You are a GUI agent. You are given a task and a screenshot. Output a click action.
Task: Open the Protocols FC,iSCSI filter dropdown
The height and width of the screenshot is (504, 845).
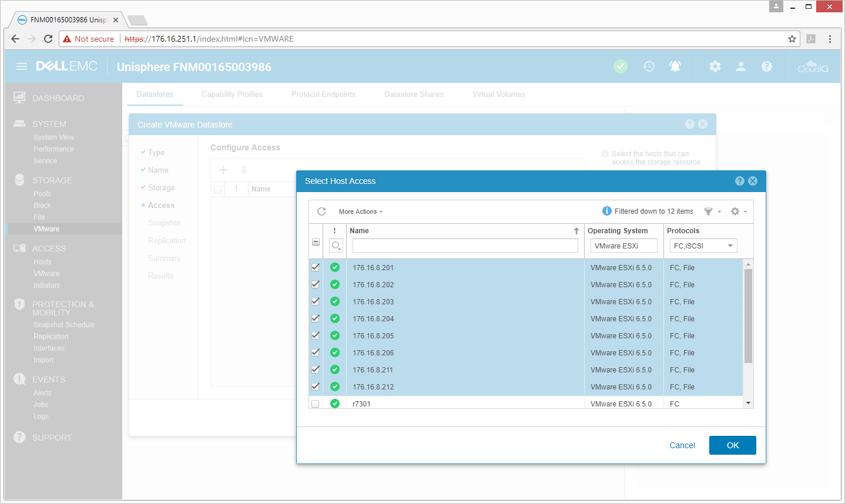point(703,246)
